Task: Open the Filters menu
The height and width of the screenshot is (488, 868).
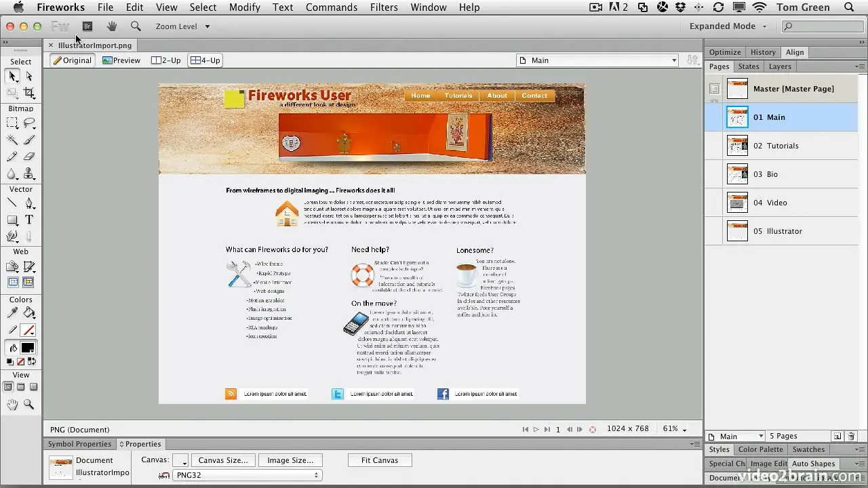Action: point(384,7)
